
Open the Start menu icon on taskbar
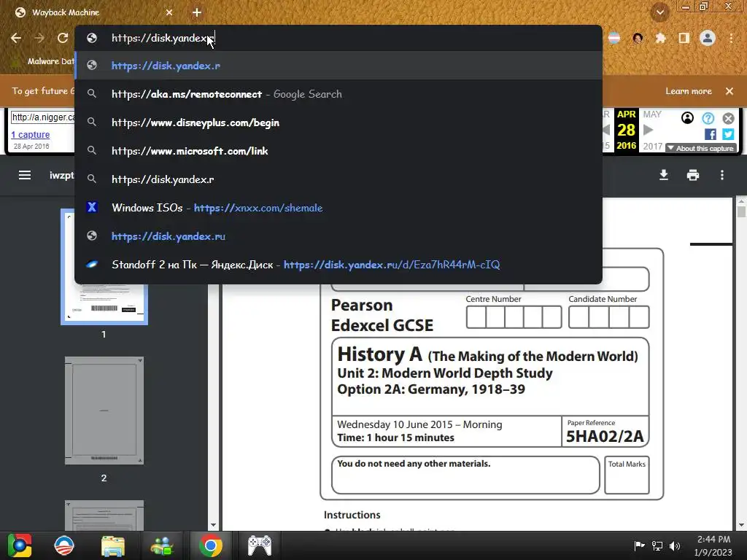[x=20, y=545]
